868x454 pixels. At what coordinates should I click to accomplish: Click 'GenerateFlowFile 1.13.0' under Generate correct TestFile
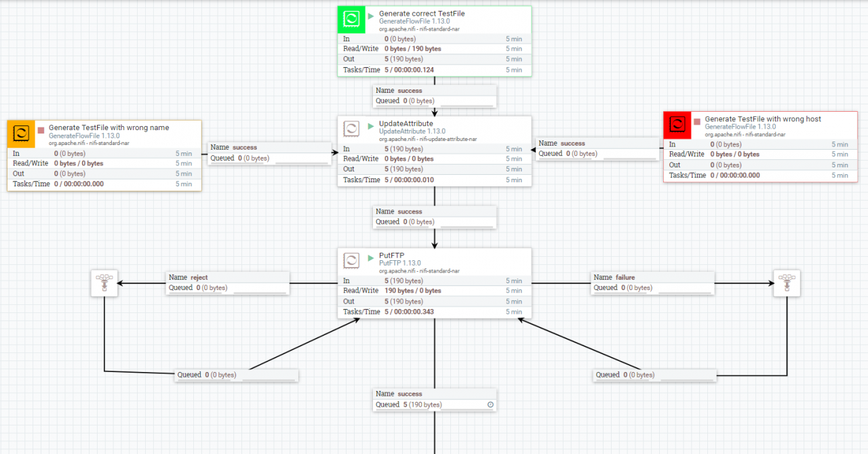click(x=414, y=22)
